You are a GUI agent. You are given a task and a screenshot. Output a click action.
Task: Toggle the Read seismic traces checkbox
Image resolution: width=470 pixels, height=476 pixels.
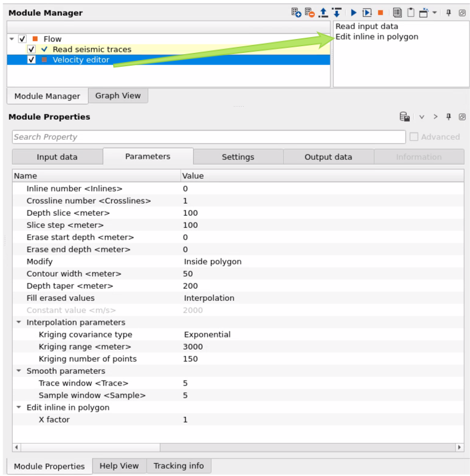tap(32, 49)
